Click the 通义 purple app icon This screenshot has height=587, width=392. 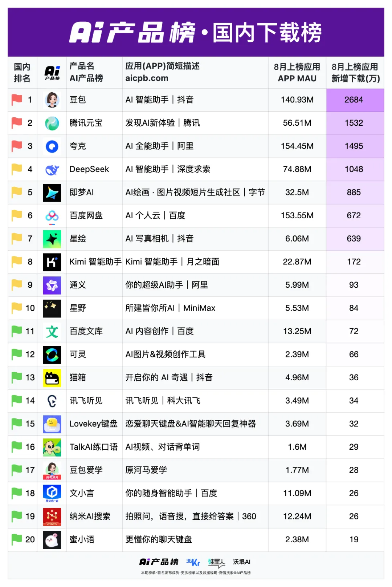tap(52, 285)
